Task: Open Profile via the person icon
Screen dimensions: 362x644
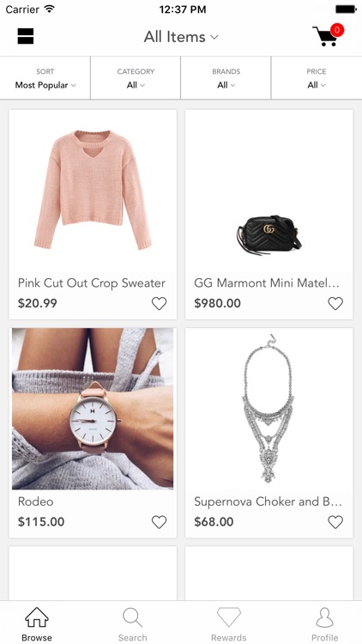Action: (x=324, y=617)
